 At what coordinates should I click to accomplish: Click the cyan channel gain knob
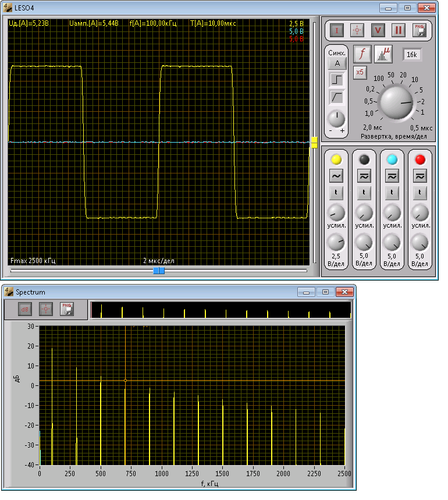click(x=392, y=213)
